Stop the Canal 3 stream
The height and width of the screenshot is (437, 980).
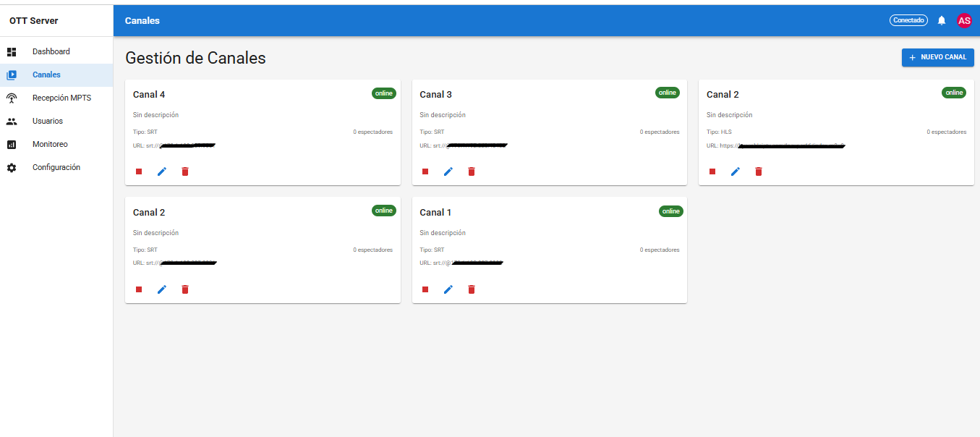click(x=425, y=171)
